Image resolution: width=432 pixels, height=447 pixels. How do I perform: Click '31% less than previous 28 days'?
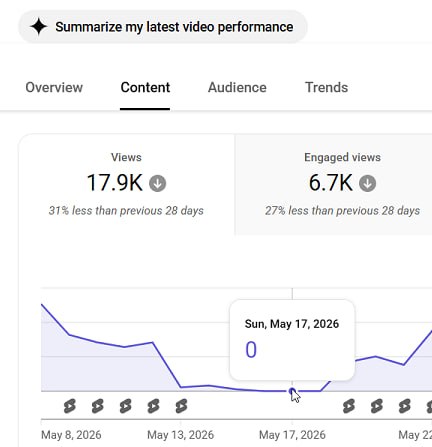coord(126,211)
